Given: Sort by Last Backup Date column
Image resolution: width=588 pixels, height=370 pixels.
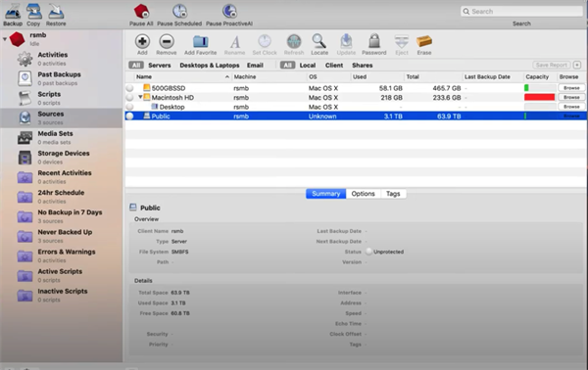Looking at the screenshot, I should pyautogui.click(x=492, y=76).
